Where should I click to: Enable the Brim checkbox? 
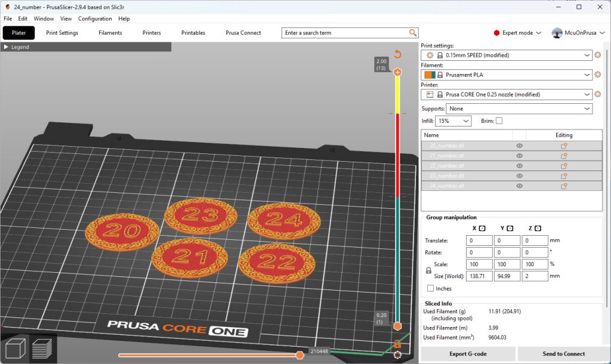(499, 121)
